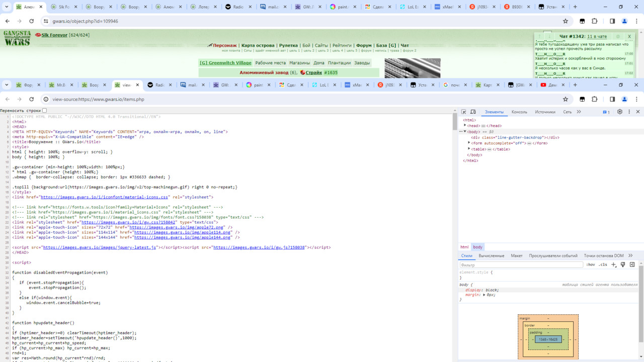Enable the "Переносить строки" line wrap checkbox
644x362 pixels.
(44, 110)
